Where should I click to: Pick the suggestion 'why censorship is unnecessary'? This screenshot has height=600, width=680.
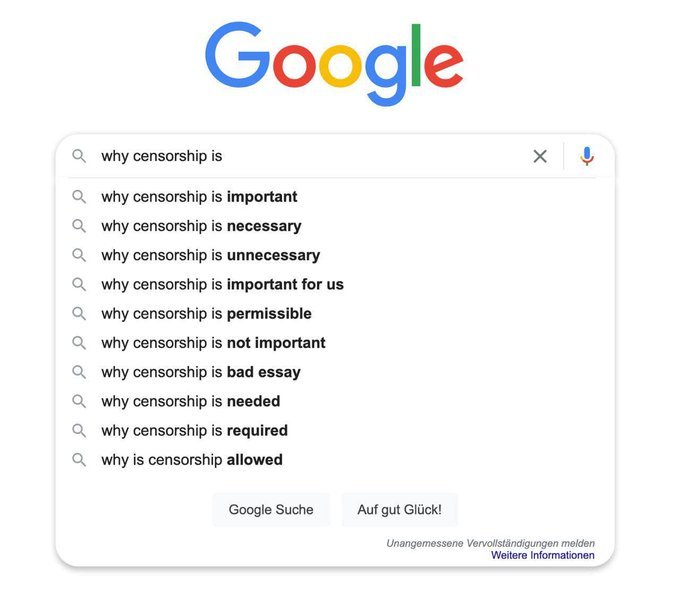point(335,255)
